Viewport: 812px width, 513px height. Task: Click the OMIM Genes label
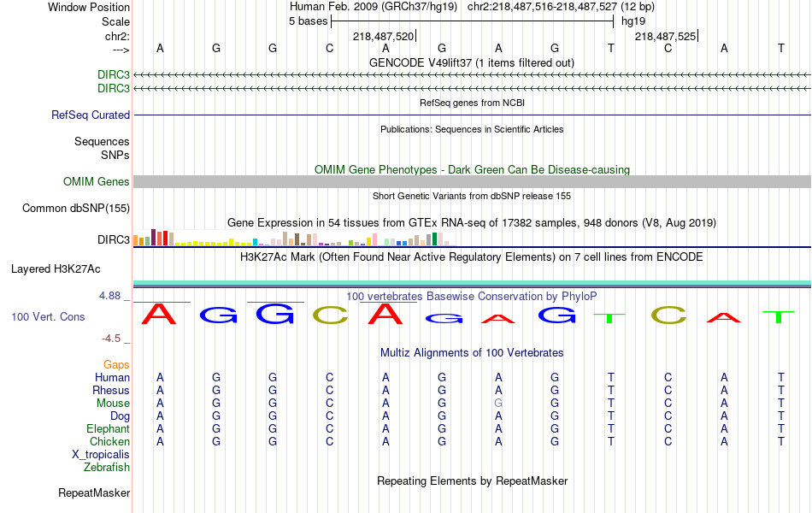coord(97,181)
